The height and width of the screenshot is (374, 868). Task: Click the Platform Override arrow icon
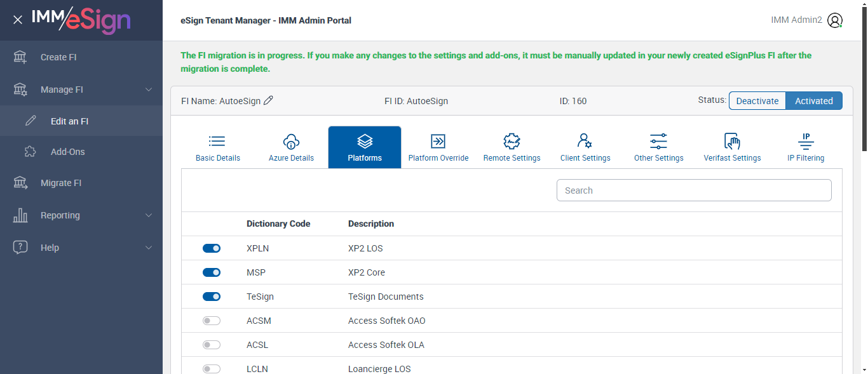pyautogui.click(x=438, y=141)
